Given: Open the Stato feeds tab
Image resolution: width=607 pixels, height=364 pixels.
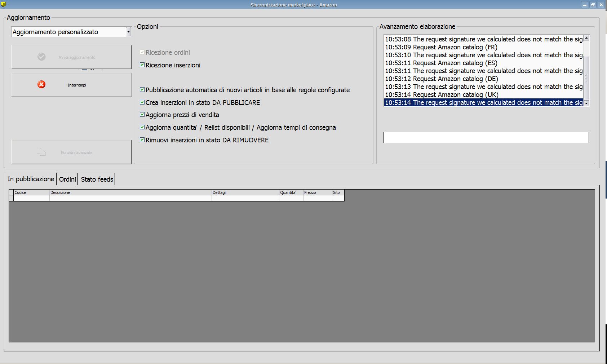Looking at the screenshot, I should tap(97, 179).
